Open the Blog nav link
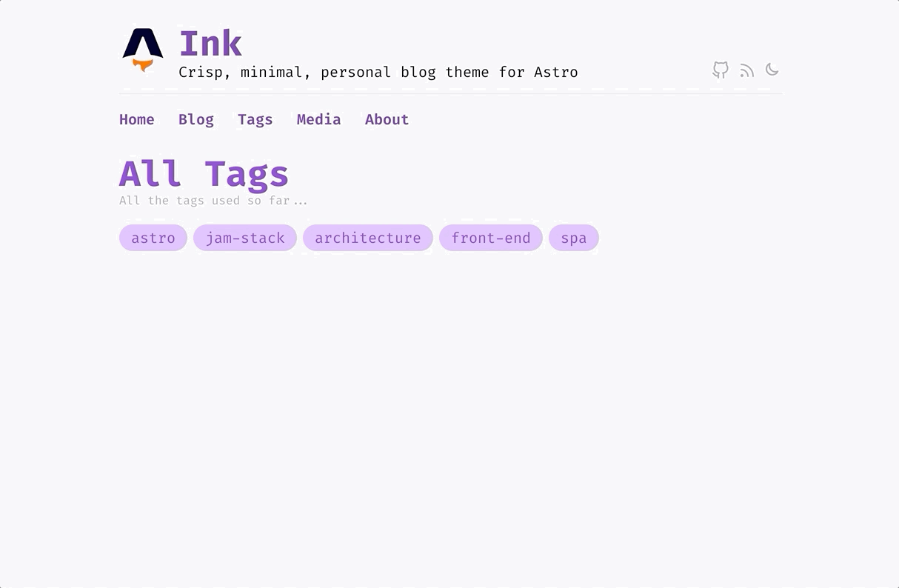This screenshot has width=899, height=588. tap(196, 119)
